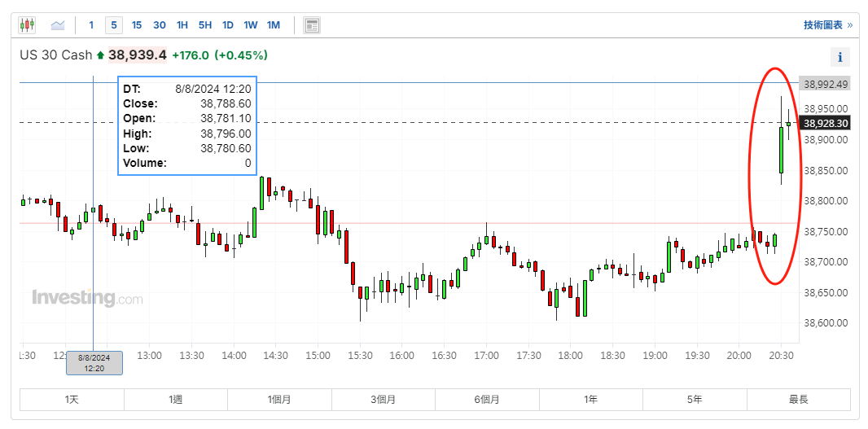
Task: Select the candlestick chart type icon
Action: click(x=27, y=25)
